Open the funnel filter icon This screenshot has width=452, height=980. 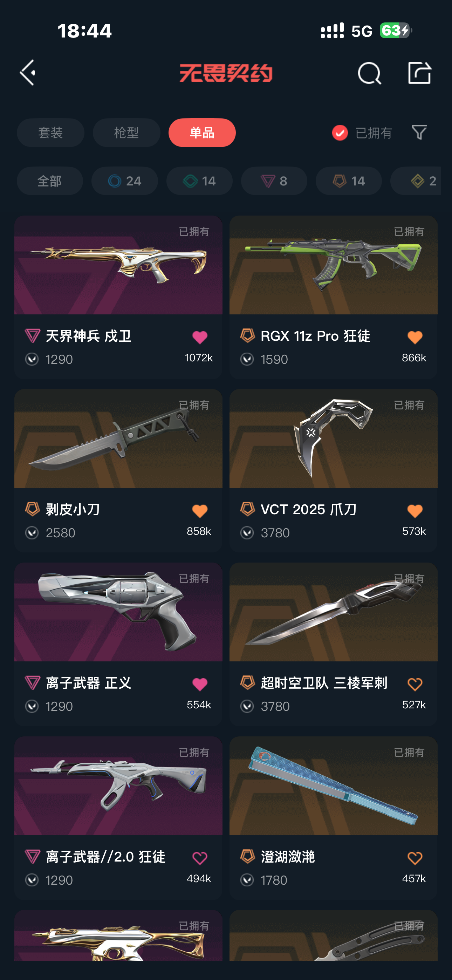[419, 132]
